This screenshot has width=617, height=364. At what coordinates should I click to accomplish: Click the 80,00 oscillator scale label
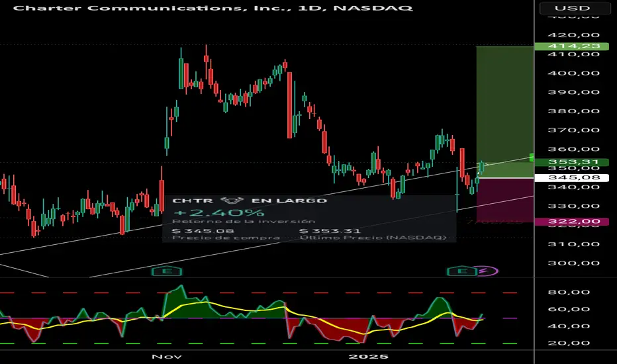point(569,292)
